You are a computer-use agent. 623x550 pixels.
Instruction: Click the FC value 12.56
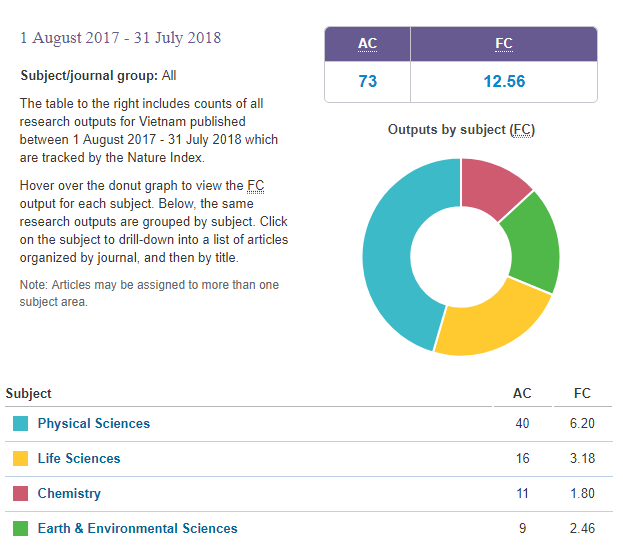click(x=504, y=81)
